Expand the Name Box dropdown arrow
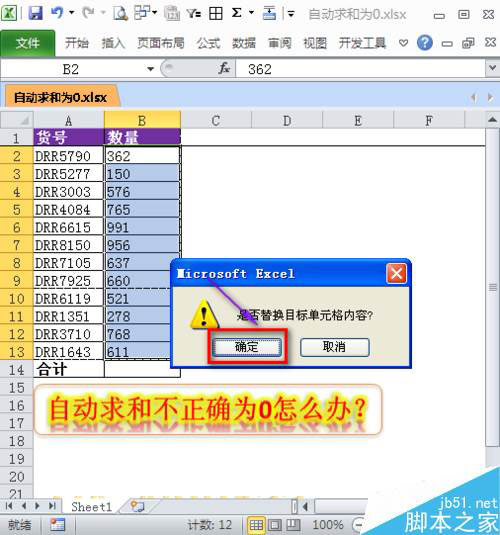 click(x=150, y=69)
